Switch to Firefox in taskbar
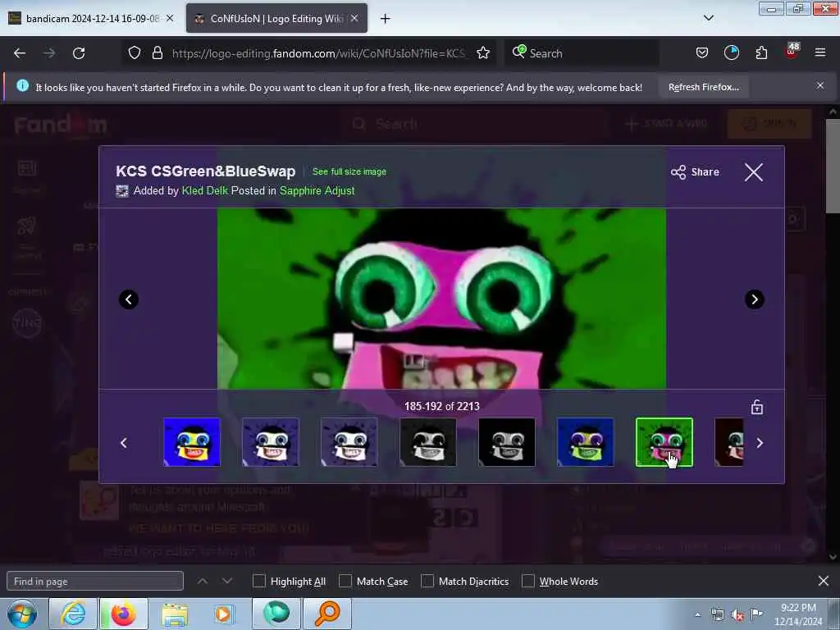The width and height of the screenshot is (840, 630). (124, 614)
